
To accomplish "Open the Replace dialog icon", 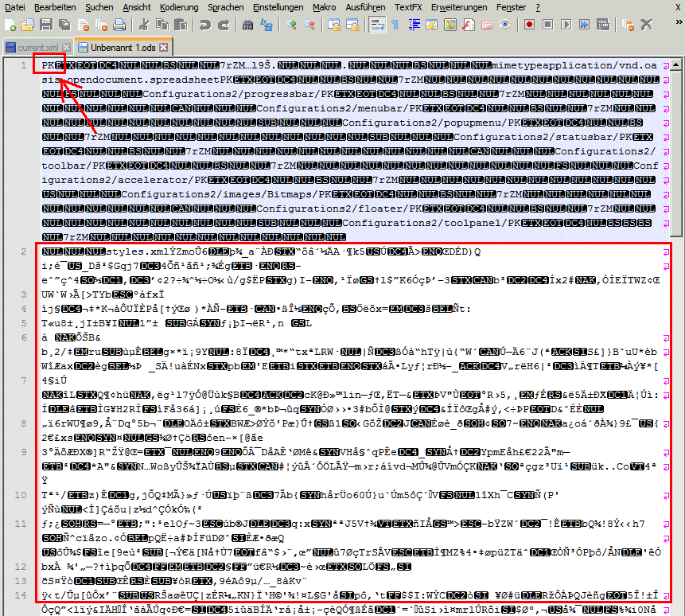I will pyautogui.click(x=266, y=25).
